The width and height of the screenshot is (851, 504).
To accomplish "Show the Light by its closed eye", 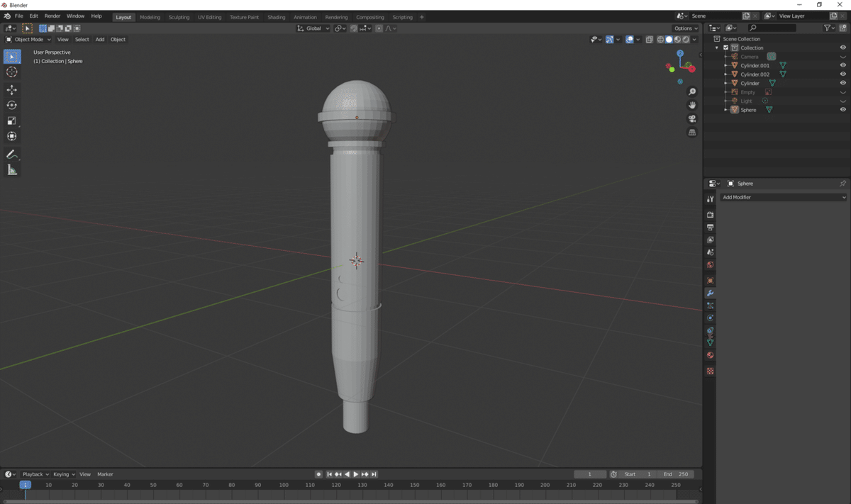I will tap(843, 101).
